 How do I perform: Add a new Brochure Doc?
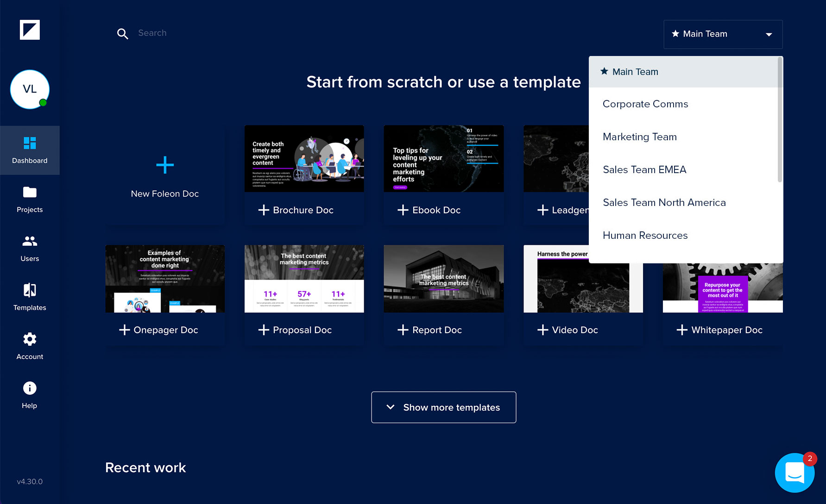(303, 210)
